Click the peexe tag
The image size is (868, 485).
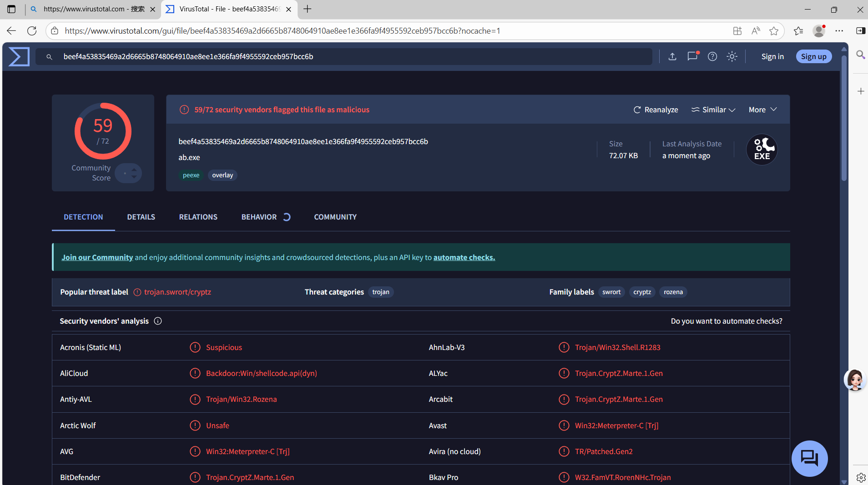pyautogui.click(x=191, y=175)
